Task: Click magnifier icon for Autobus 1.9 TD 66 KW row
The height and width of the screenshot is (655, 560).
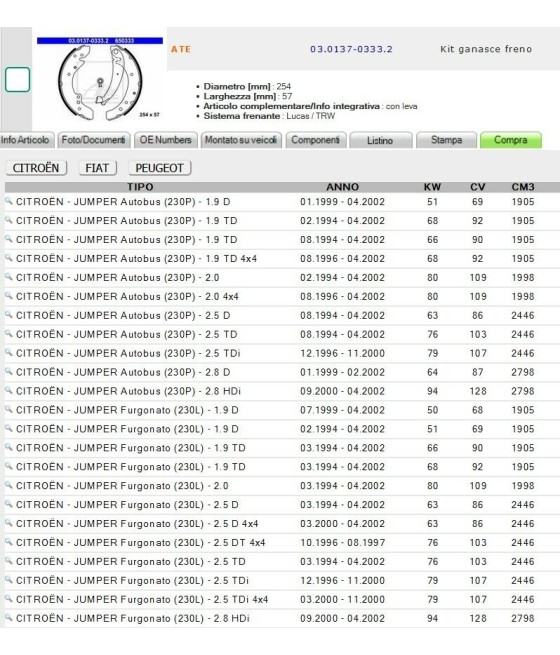Action: pos(9,239)
